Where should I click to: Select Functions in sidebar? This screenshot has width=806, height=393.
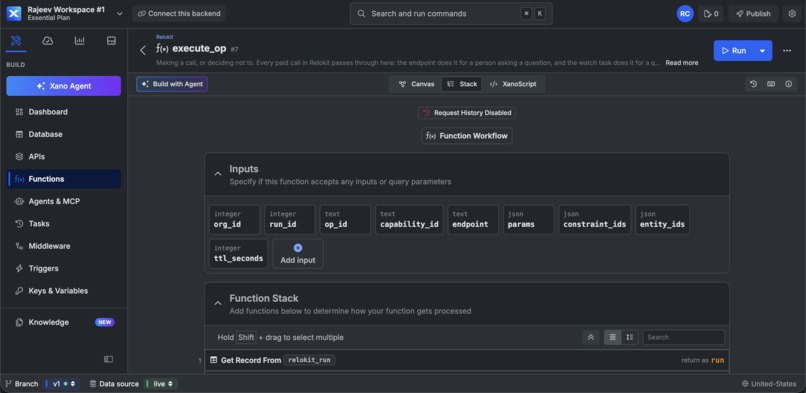pos(64,179)
